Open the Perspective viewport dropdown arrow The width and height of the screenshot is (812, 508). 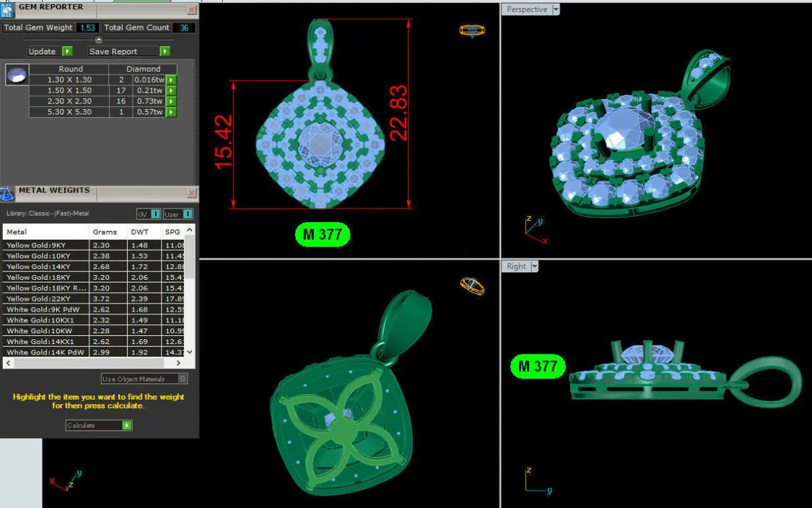pos(556,9)
